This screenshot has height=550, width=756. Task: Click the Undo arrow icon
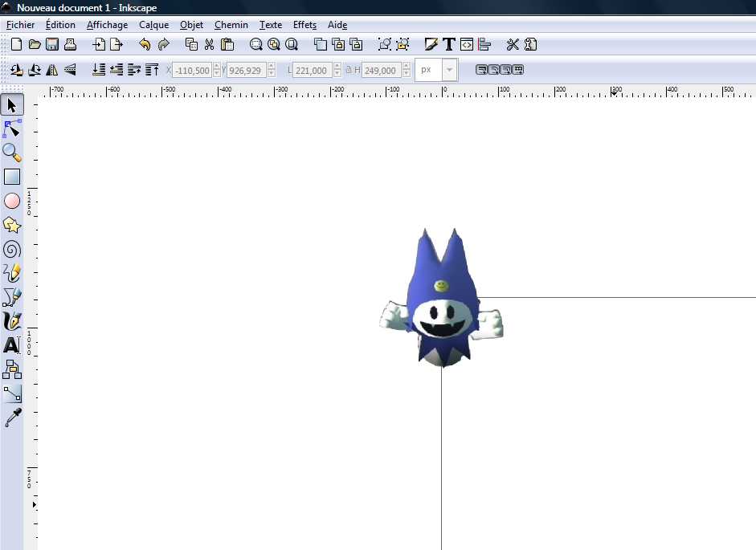(x=145, y=44)
